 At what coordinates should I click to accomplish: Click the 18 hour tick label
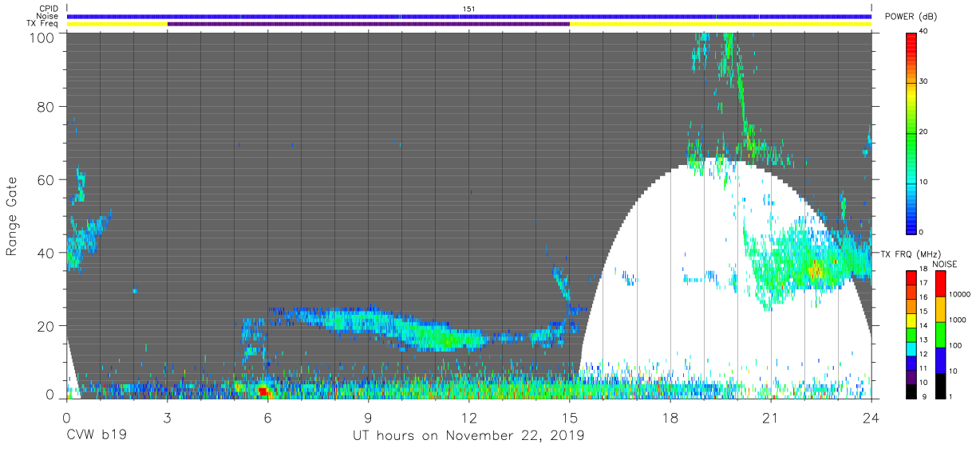coord(670,417)
